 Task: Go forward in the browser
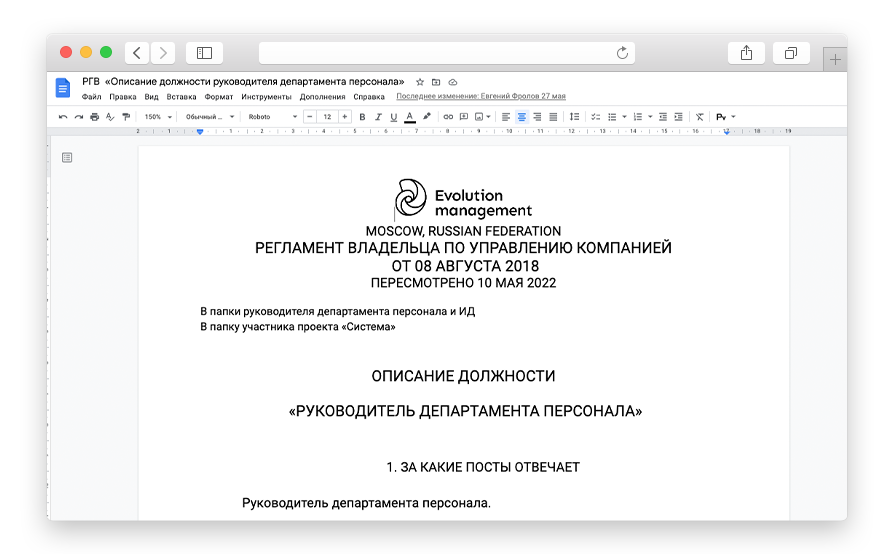tap(163, 53)
